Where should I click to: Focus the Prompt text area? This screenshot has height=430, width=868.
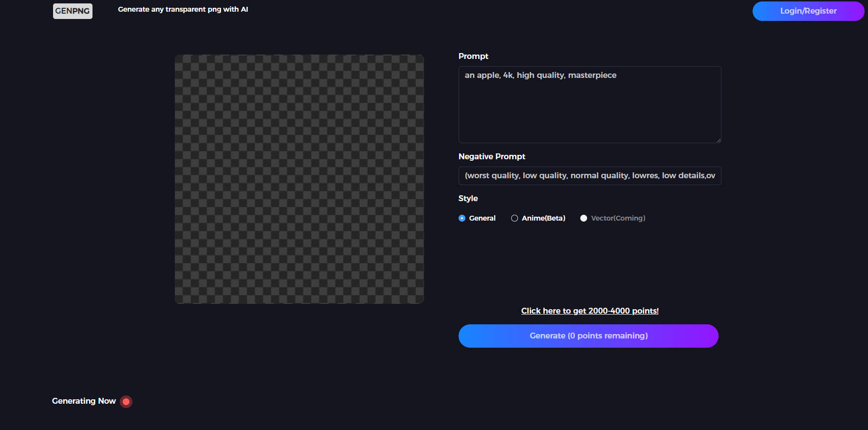click(590, 105)
